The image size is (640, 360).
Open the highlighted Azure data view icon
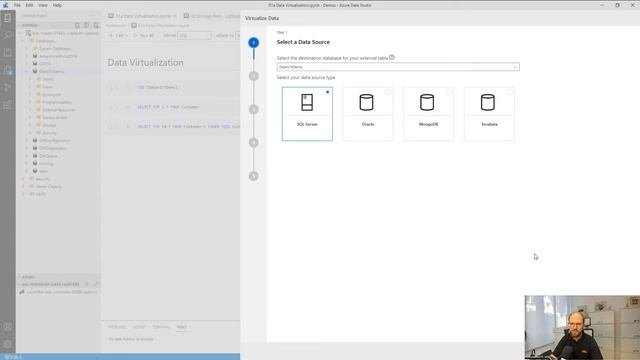pyautogui.click(x=8, y=70)
